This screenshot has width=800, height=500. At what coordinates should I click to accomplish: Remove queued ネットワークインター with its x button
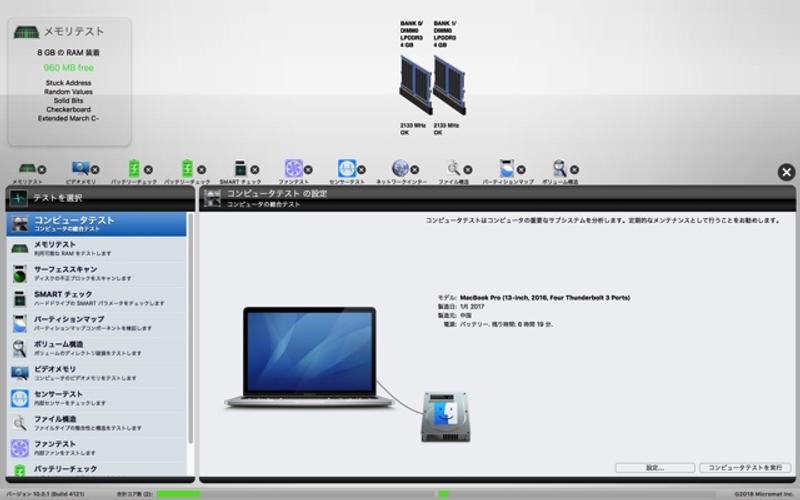tap(415, 170)
